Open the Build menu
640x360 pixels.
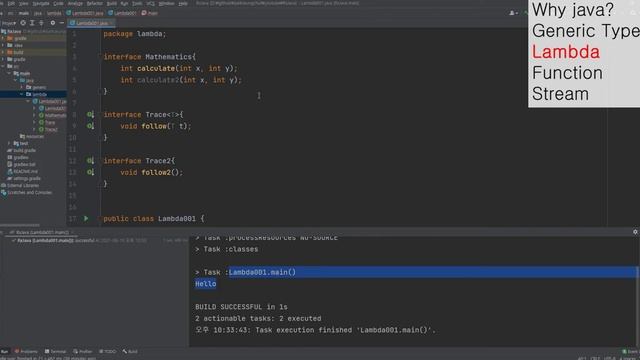click(x=111, y=3)
